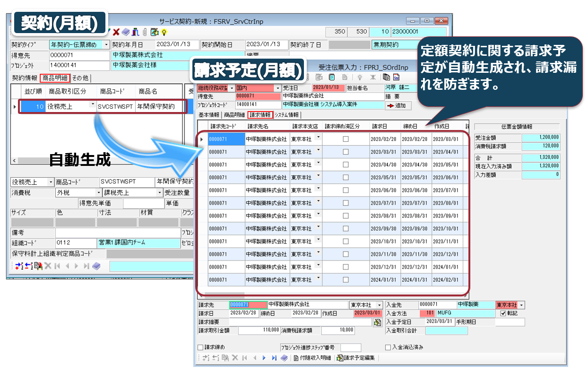Open the システム情報 tab
Screen dimensions: 588x372
click(286, 115)
